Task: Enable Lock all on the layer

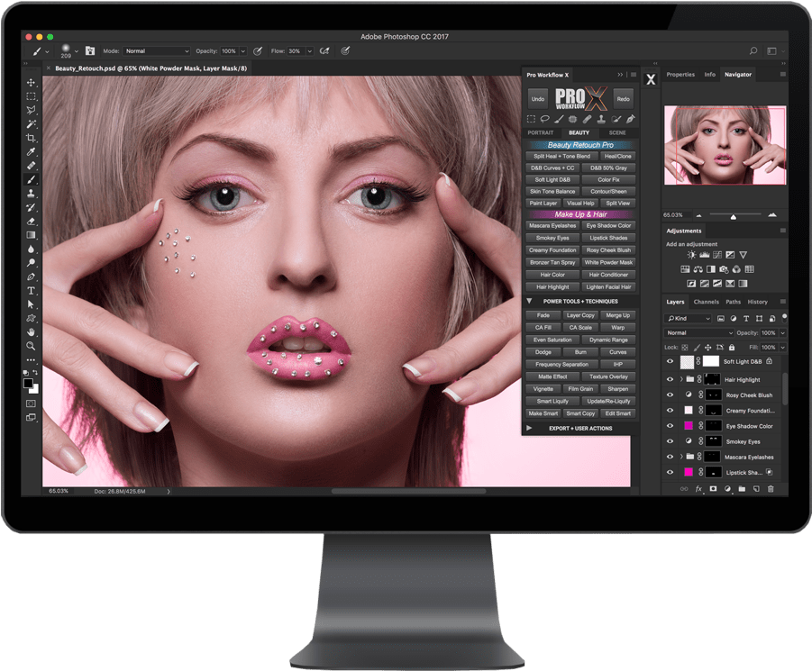Action: (731, 348)
